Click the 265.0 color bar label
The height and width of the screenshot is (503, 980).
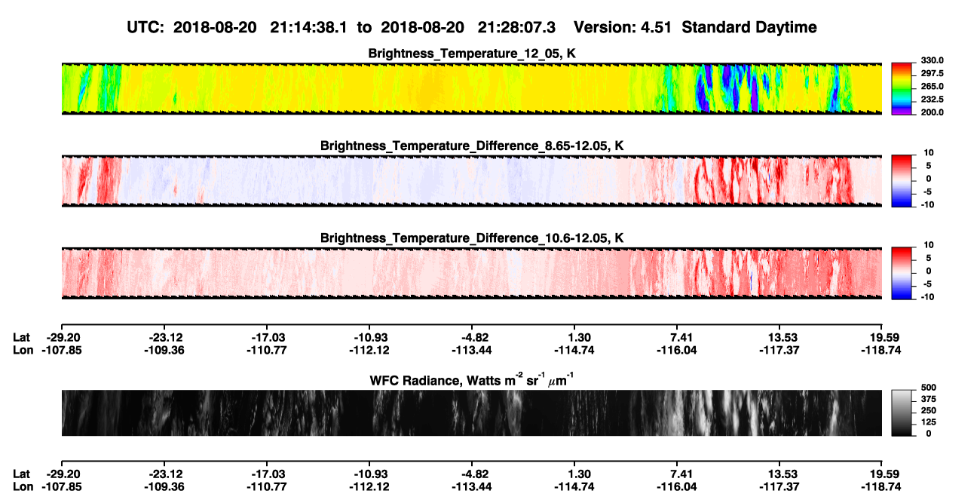pos(930,86)
